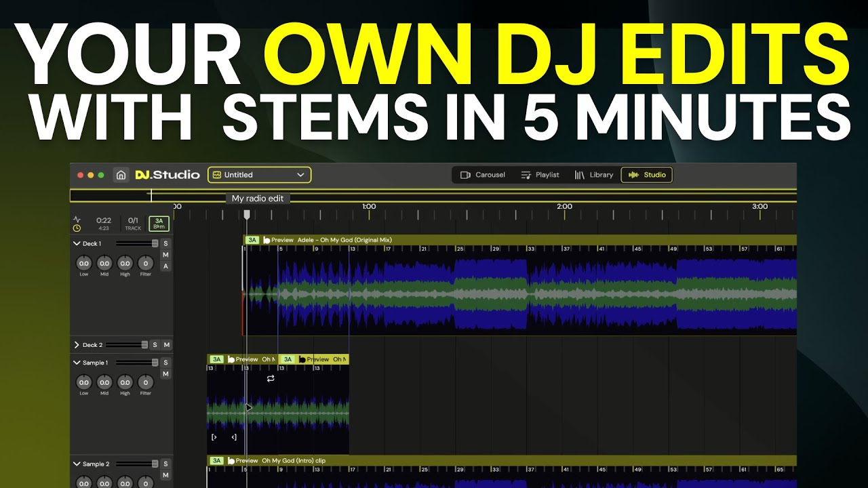Click the start bracket marker on the Sample 1 clip

pos(214,437)
